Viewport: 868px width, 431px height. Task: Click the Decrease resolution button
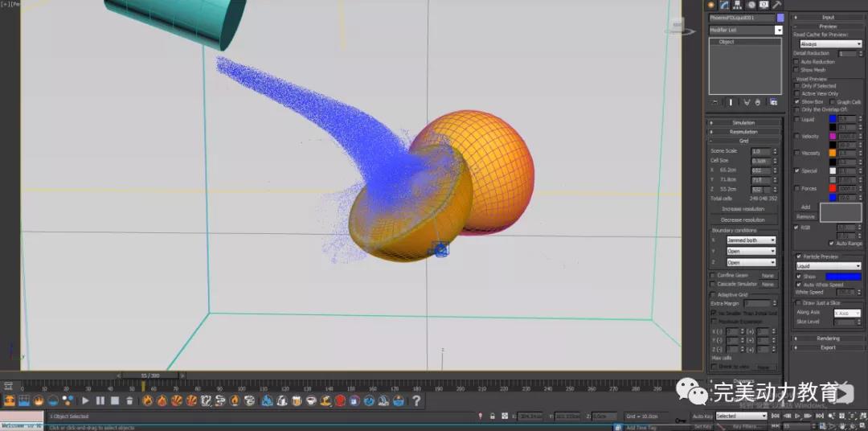(743, 220)
